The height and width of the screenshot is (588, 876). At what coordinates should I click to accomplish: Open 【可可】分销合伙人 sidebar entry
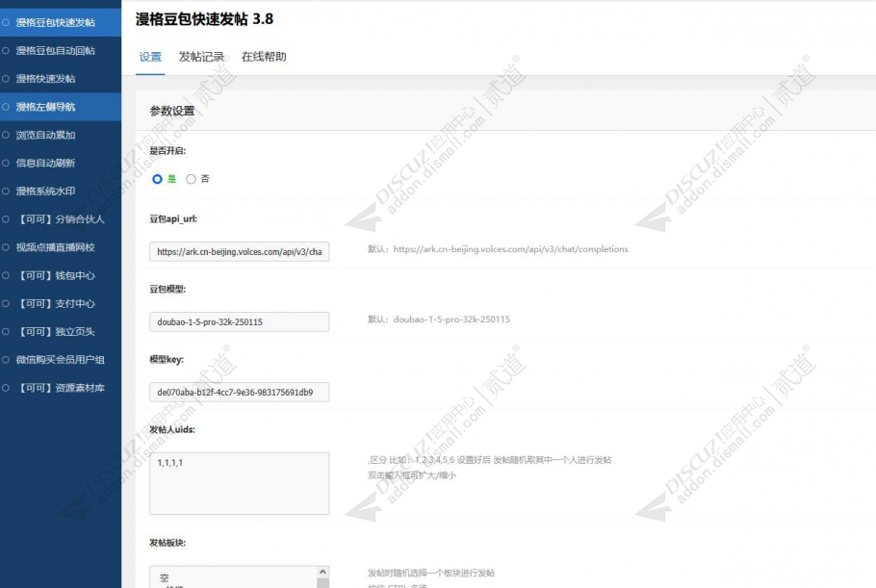coord(61,218)
